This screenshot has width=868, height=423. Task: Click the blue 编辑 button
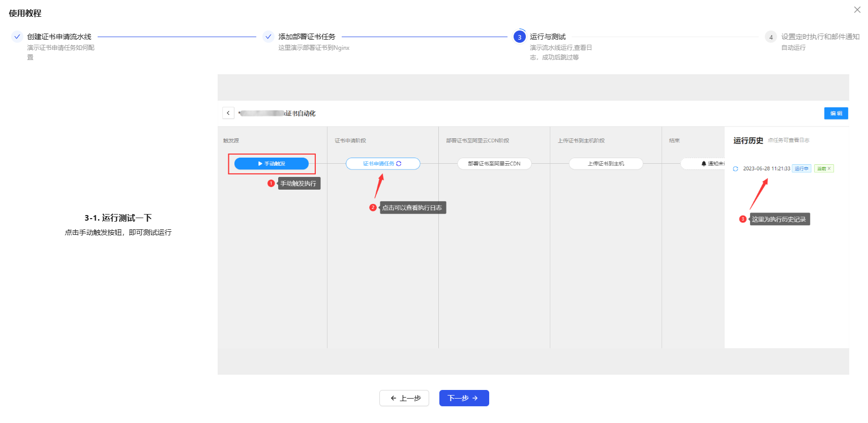(x=836, y=113)
